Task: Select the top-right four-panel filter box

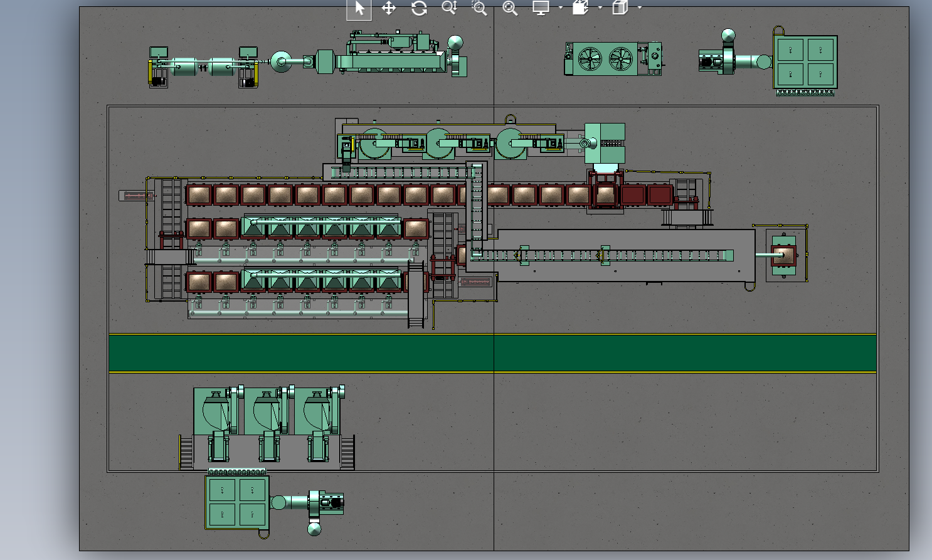Action: click(x=805, y=62)
